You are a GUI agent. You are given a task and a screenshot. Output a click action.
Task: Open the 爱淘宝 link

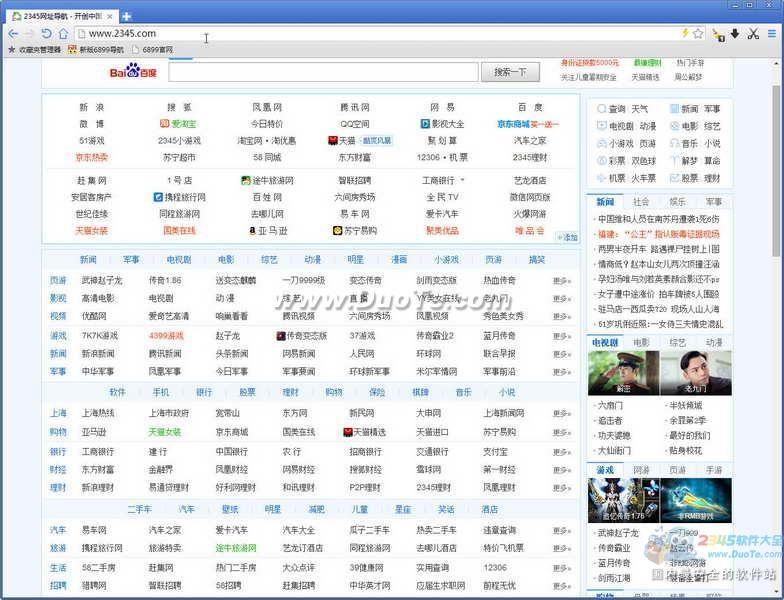[178, 124]
